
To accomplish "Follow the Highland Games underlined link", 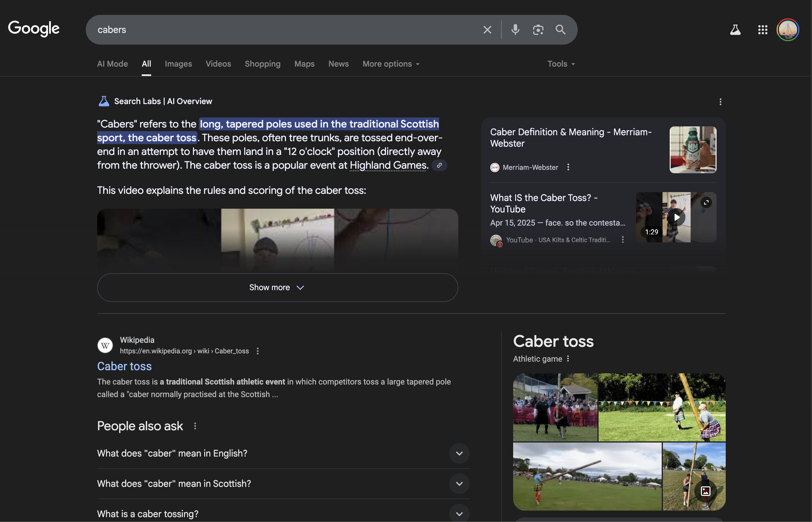I will [x=388, y=166].
